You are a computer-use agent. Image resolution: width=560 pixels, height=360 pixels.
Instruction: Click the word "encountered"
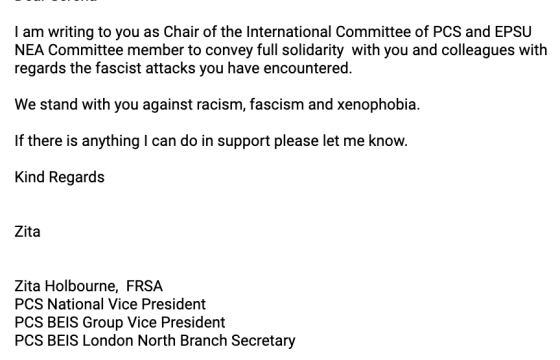307,68
